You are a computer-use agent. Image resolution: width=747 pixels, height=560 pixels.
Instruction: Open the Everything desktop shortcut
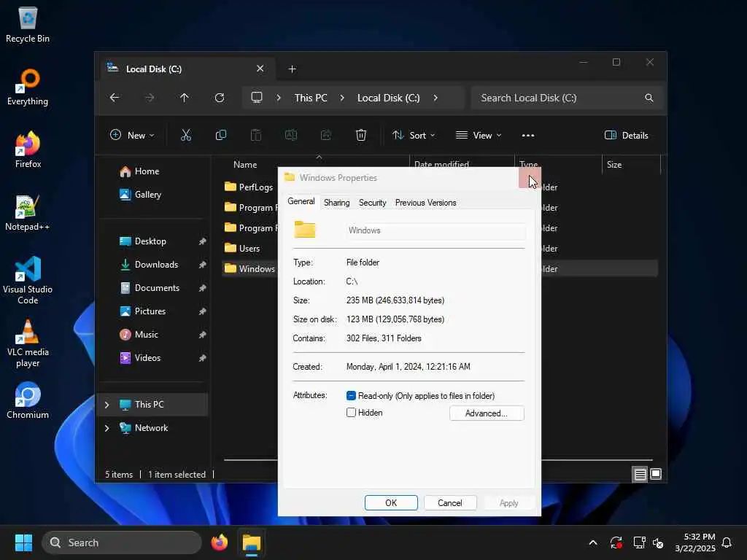tap(28, 87)
